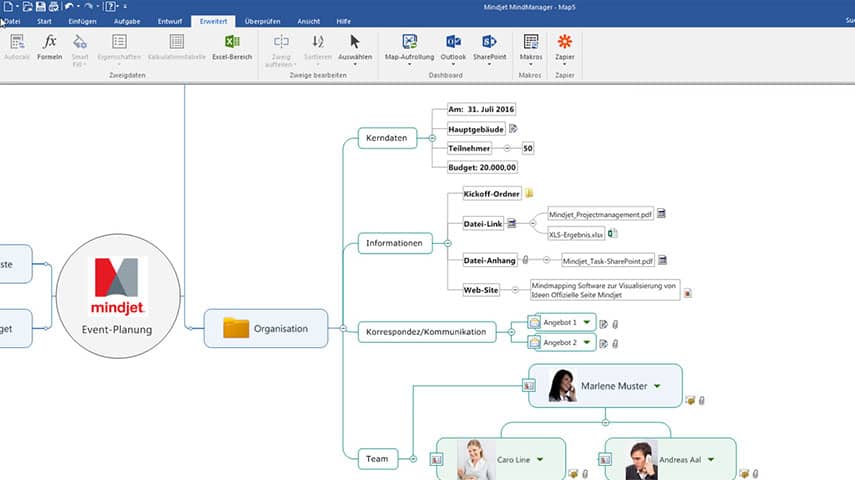Image resolution: width=855 pixels, height=480 pixels.
Task: Click the link icon after Mindjet_Task-SharePoint.pdf
Action: coord(662,260)
